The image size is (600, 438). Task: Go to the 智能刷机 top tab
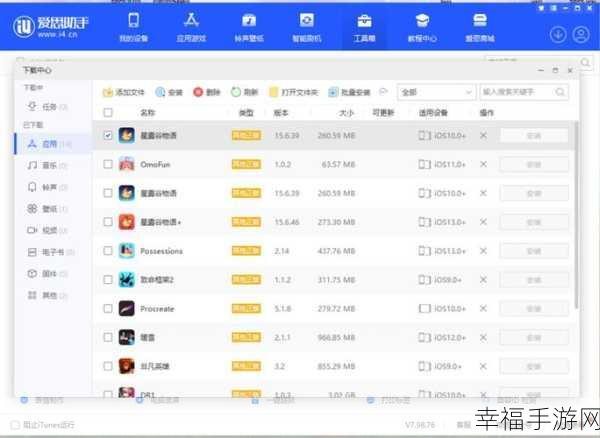307,27
